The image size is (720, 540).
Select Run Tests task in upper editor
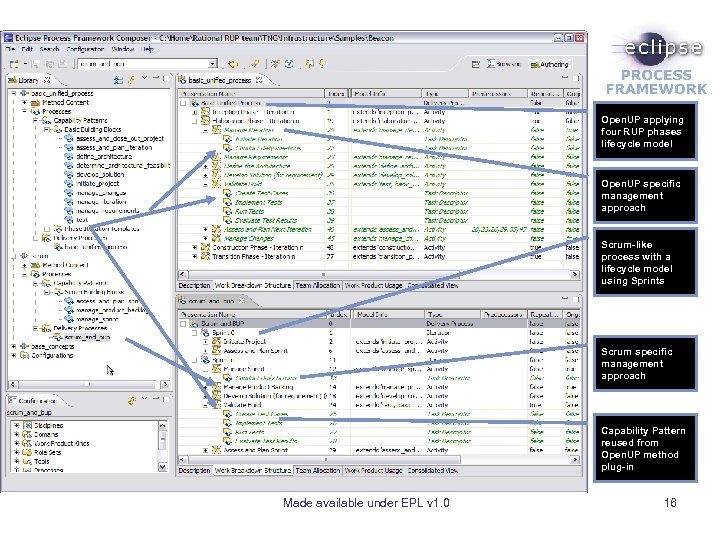[249, 211]
